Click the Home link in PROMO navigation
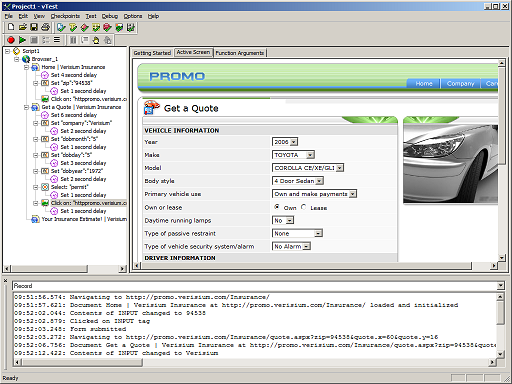Viewport: 512px width, 384px height. point(424,84)
